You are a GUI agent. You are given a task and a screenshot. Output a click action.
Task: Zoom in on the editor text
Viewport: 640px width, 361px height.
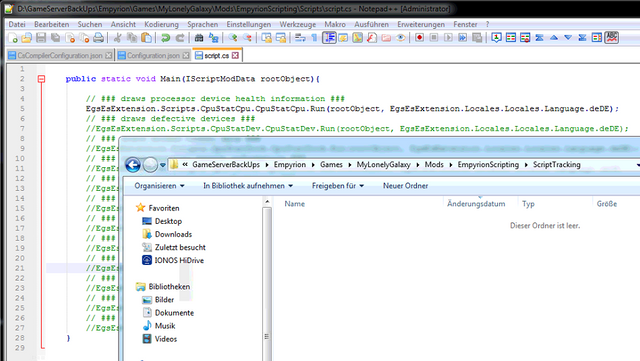233,38
